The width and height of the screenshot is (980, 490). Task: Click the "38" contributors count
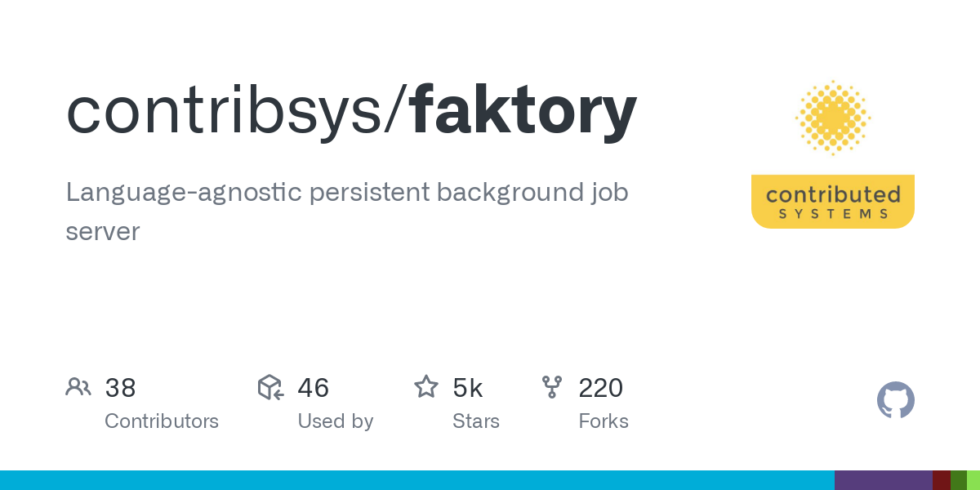click(x=120, y=388)
